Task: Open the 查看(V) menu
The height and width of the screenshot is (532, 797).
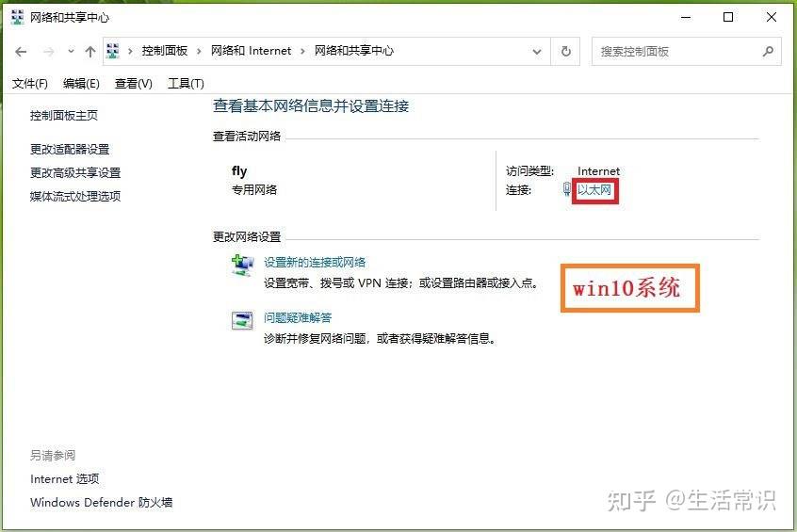Action: [134, 84]
